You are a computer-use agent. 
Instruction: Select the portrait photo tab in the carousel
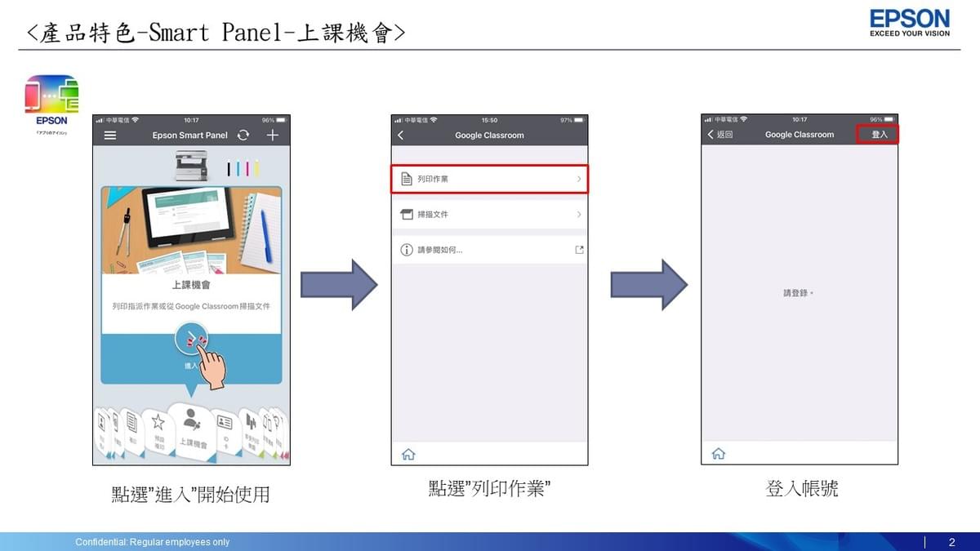[103, 433]
